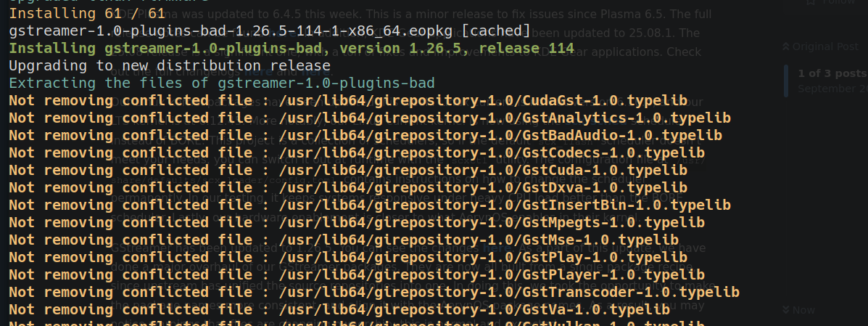
Task: Click the GstBadAudio-1.0.typelib conflict line
Action: [x=365, y=136]
